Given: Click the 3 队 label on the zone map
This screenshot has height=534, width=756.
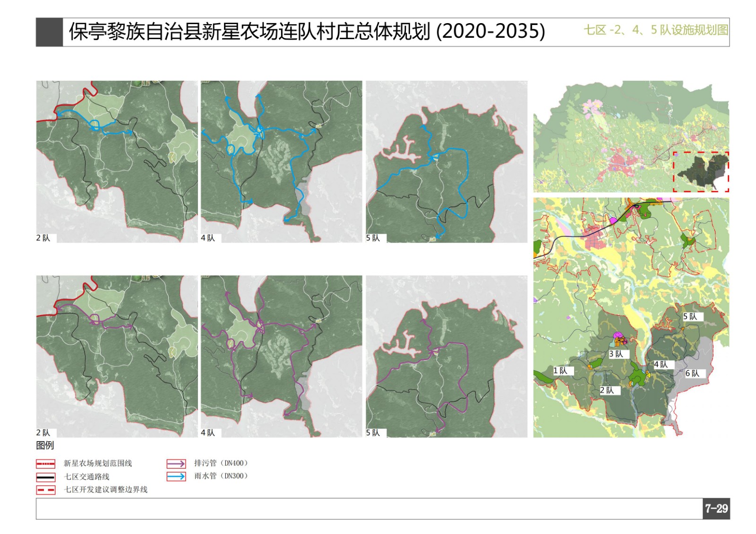Looking at the screenshot, I should (619, 354).
